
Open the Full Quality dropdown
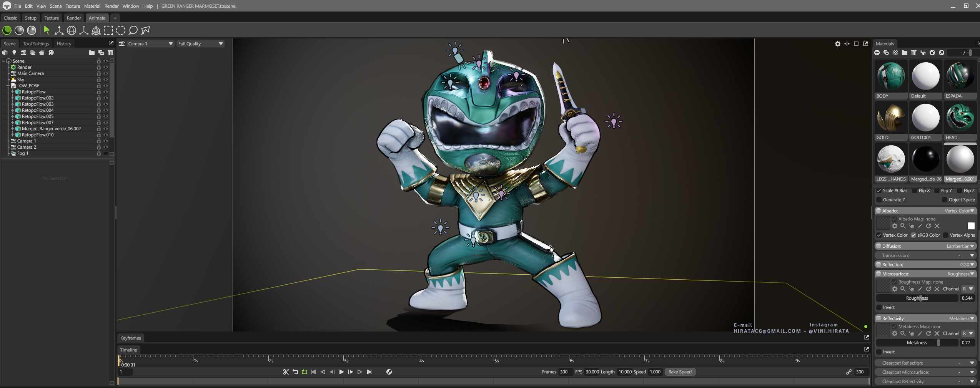point(200,44)
